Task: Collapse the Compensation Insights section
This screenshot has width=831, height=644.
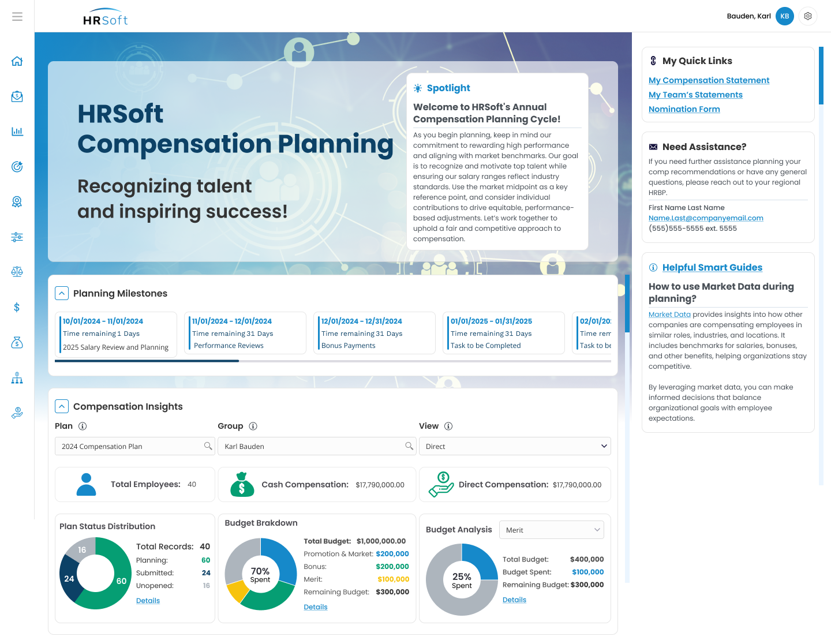Action: click(x=62, y=406)
